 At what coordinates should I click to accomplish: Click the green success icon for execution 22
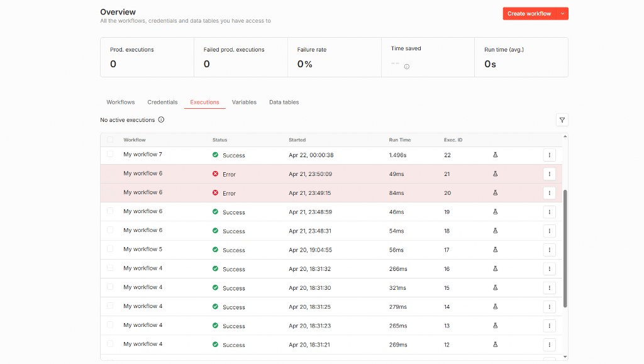215,155
